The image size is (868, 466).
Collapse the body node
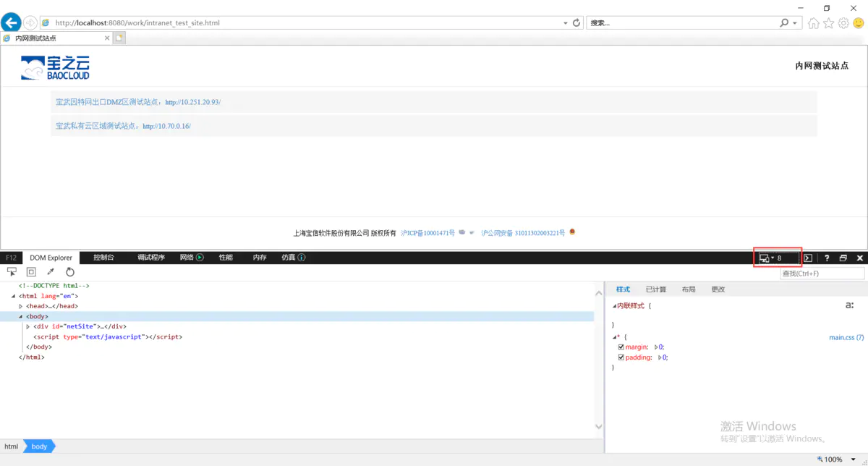coord(21,316)
